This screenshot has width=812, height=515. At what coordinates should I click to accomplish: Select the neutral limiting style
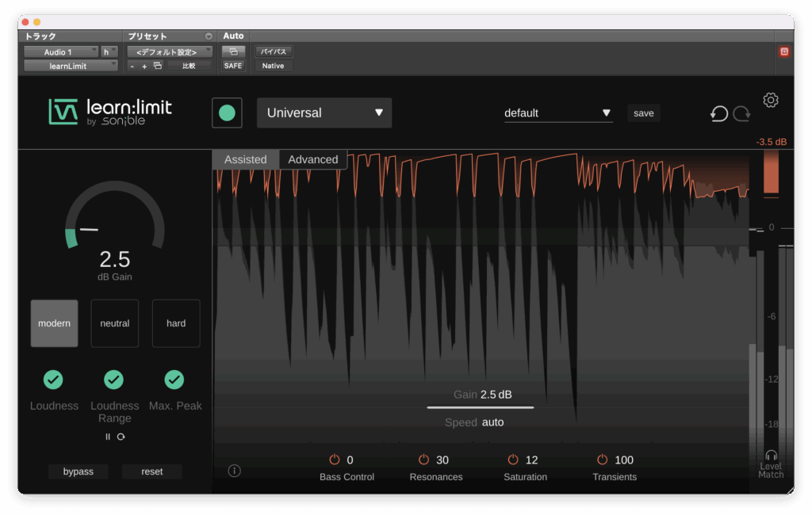[x=115, y=323]
